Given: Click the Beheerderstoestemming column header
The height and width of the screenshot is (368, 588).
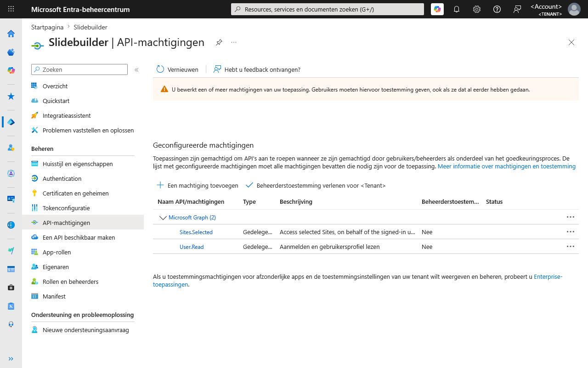Looking at the screenshot, I should [450, 202].
